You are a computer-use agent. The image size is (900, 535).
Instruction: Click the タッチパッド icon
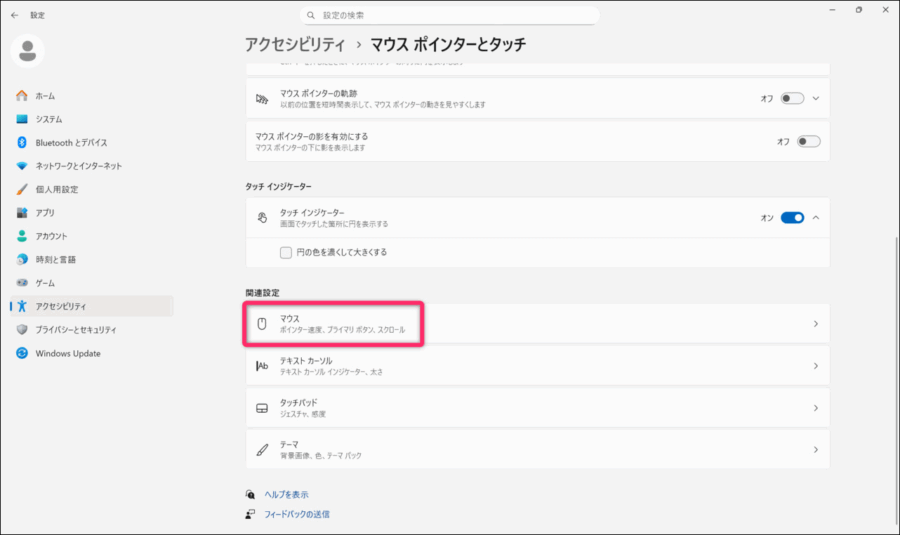[x=262, y=408]
